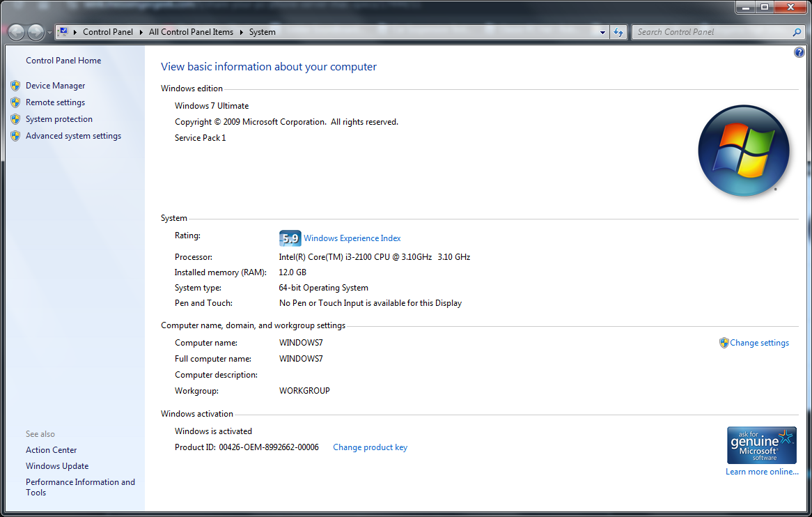812x517 pixels.
Task: Click the Computer name value WINDOWS7
Action: coord(301,343)
